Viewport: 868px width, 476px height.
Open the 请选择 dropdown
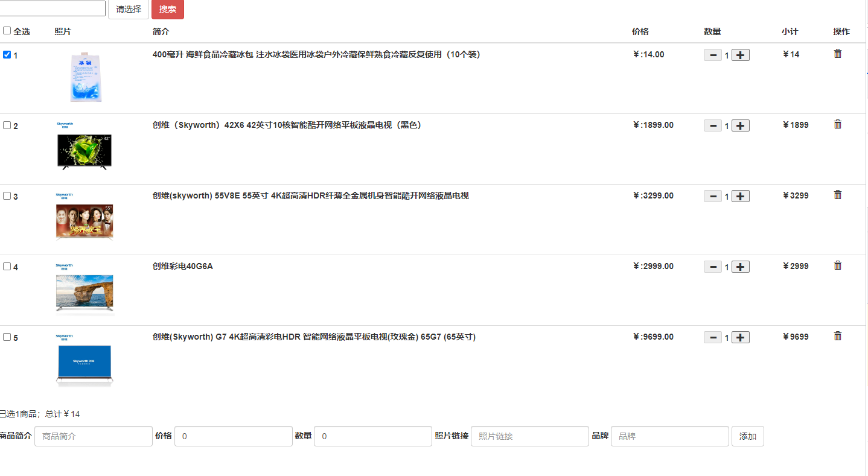[129, 9]
